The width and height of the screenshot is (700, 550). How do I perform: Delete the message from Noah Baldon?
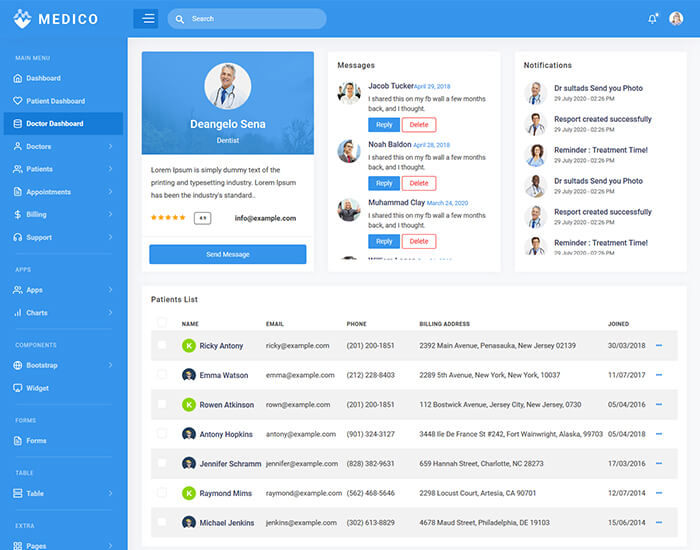pyautogui.click(x=419, y=183)
